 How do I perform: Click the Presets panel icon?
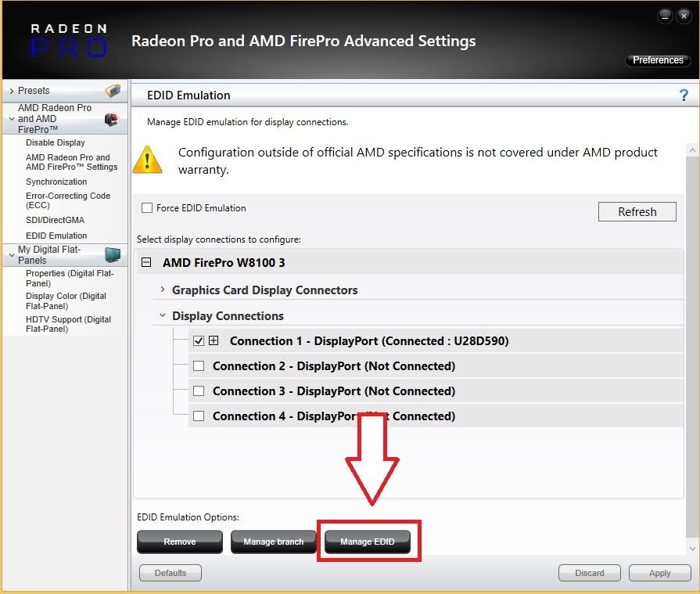pos(113,91)
